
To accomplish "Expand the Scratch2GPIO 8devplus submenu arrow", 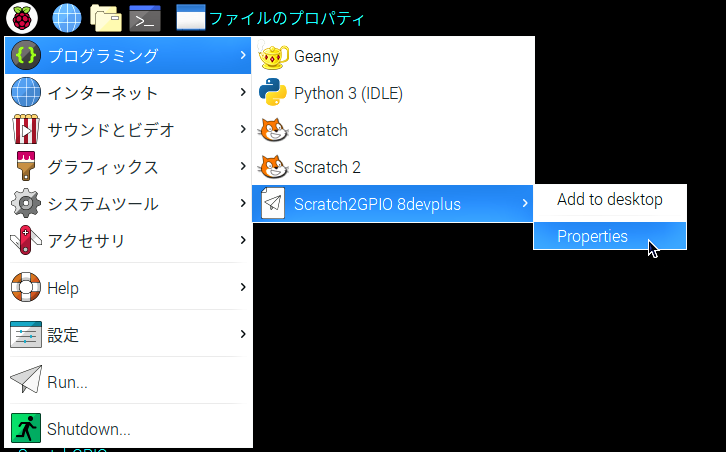I will pyautogui.click(x=525, y=203).
